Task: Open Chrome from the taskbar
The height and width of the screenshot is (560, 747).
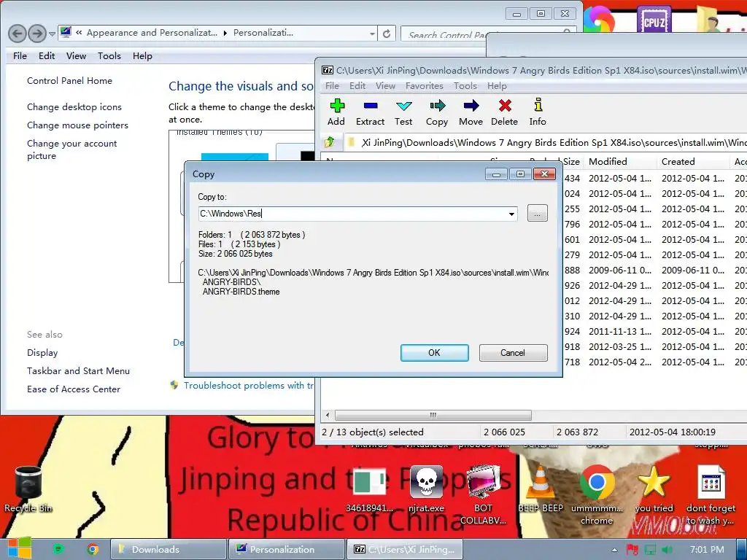Action: (93, 549)
